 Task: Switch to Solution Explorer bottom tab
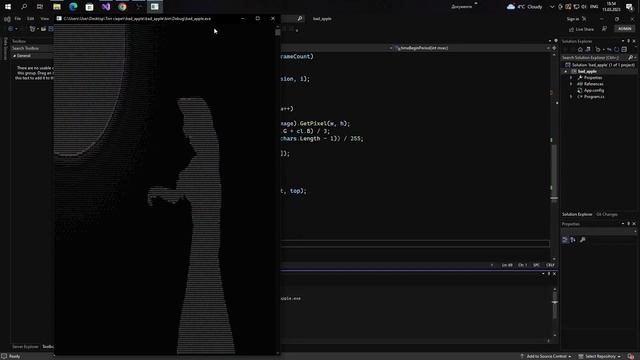pyautogui.click(x=577, y=214)
